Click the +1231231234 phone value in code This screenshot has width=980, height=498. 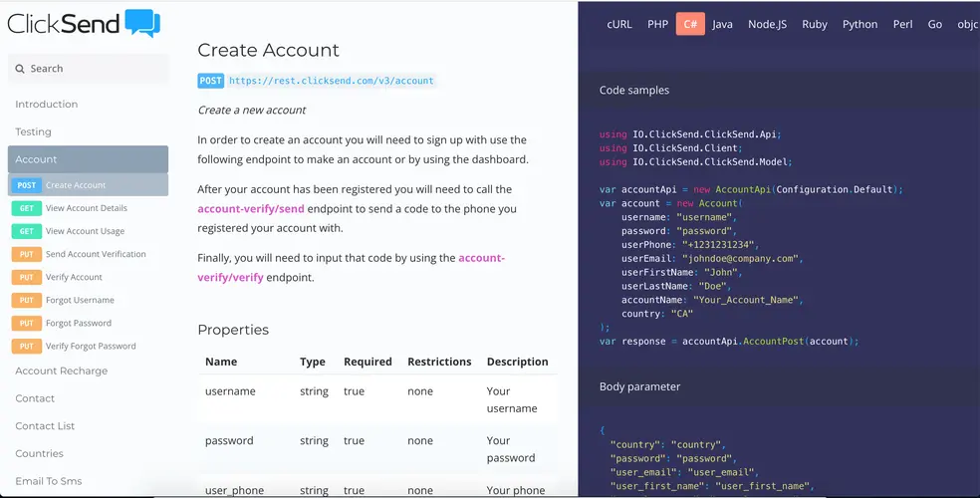[717, 245]
